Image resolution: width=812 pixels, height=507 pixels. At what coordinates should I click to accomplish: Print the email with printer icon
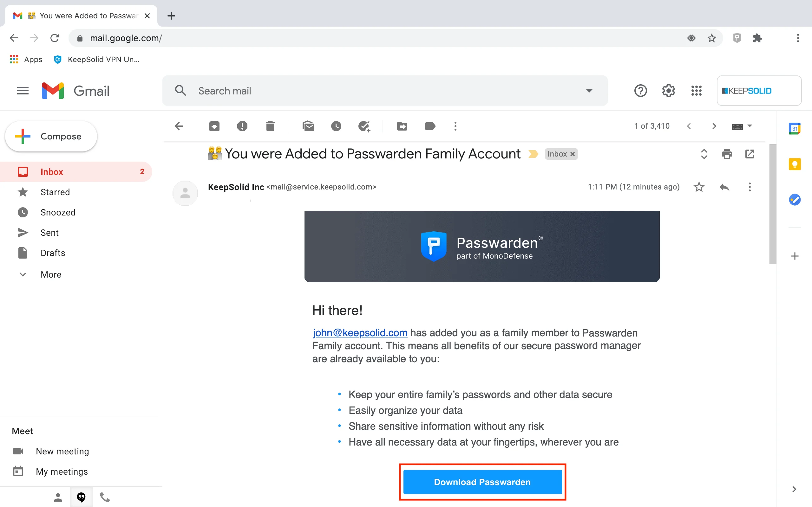pos(727,154)
